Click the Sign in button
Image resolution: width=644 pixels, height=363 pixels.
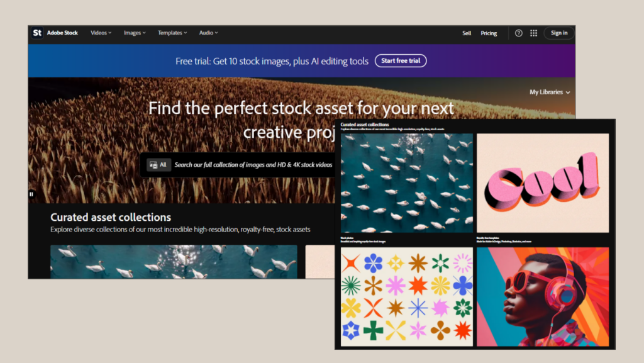[x=559, y=33]
